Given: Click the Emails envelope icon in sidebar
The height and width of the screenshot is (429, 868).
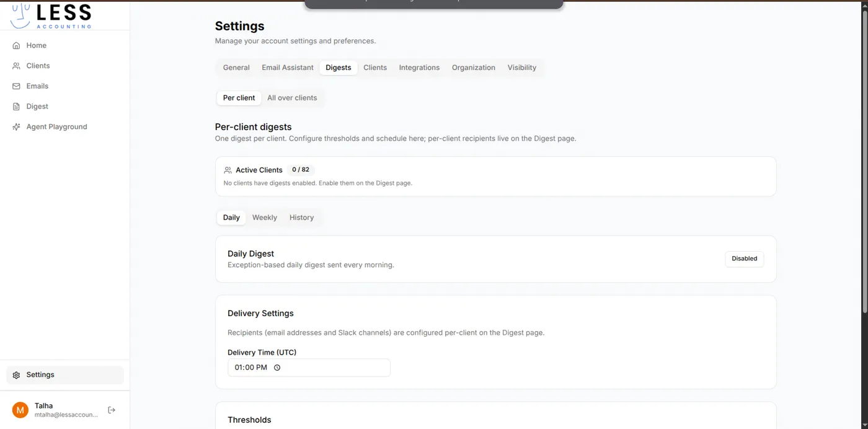Looking at the screenshot, I should coord(16,86).
